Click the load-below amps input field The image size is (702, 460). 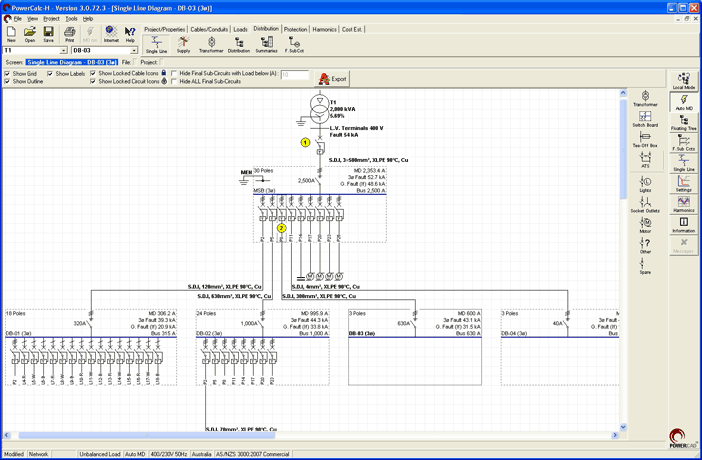295,74
